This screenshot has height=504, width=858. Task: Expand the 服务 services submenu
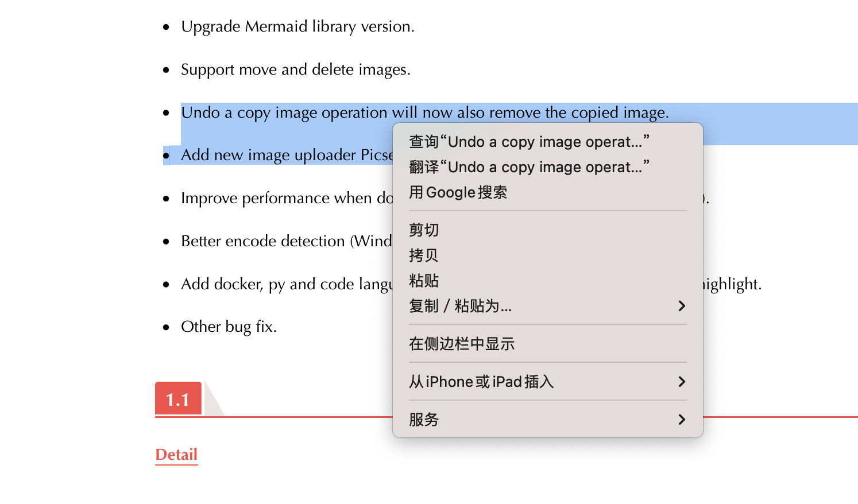[x=423, y=420]
